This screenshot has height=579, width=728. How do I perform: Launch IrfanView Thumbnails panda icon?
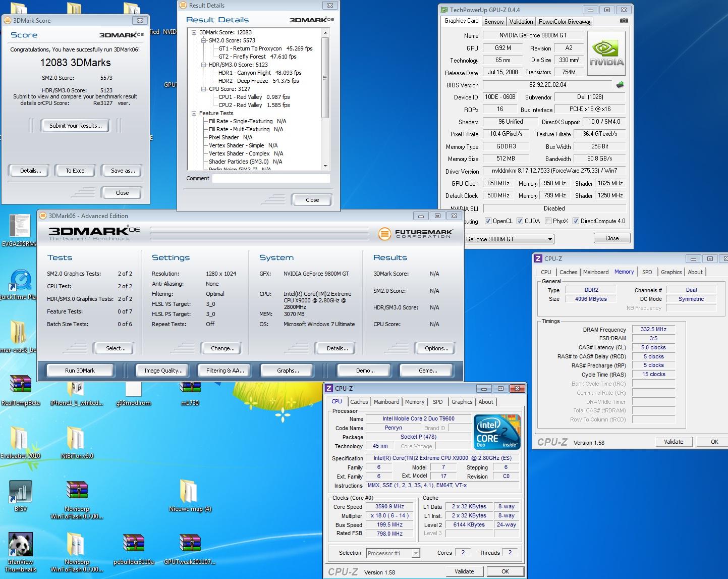click(20, 545)
